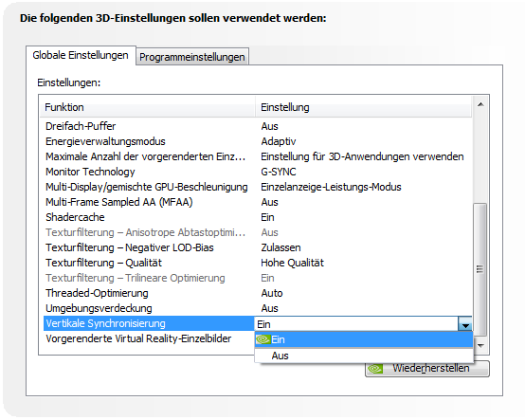The width and height of the screenshot is (525, 420).
Task: Click the NVIDIA logo on the Wiederherstellen button
Action: pyautogui.click(x=375, y=369)
